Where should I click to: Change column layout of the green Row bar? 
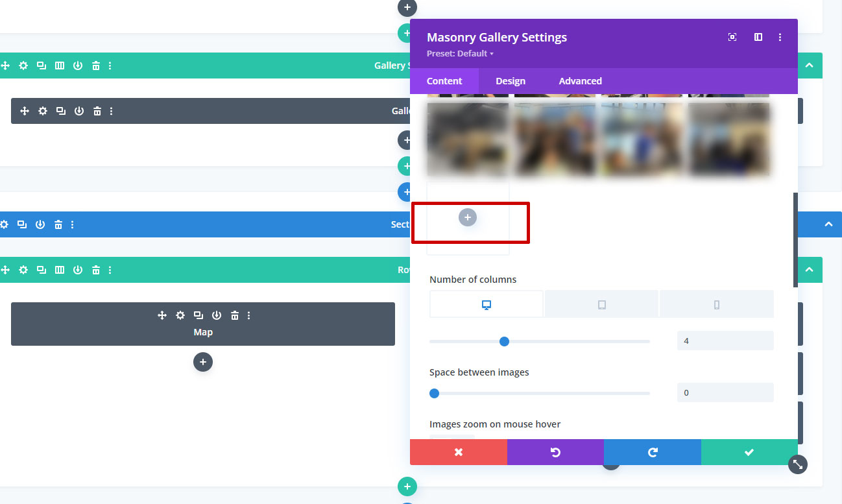tap(60, 270)
